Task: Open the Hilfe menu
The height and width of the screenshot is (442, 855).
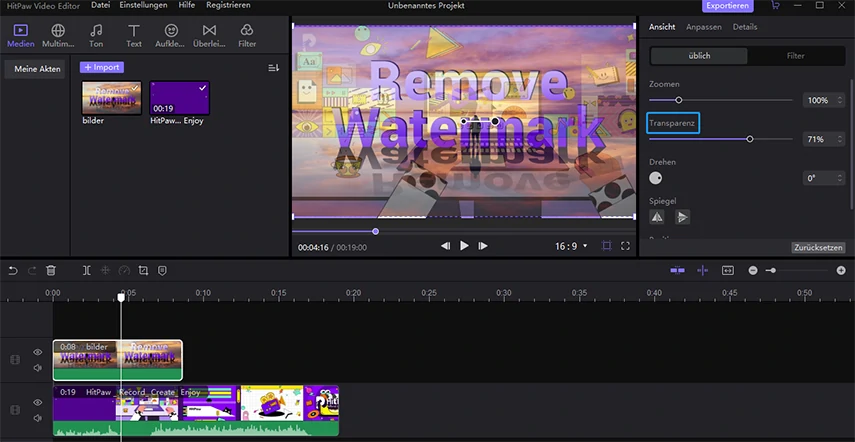Action: pos(186,5)
